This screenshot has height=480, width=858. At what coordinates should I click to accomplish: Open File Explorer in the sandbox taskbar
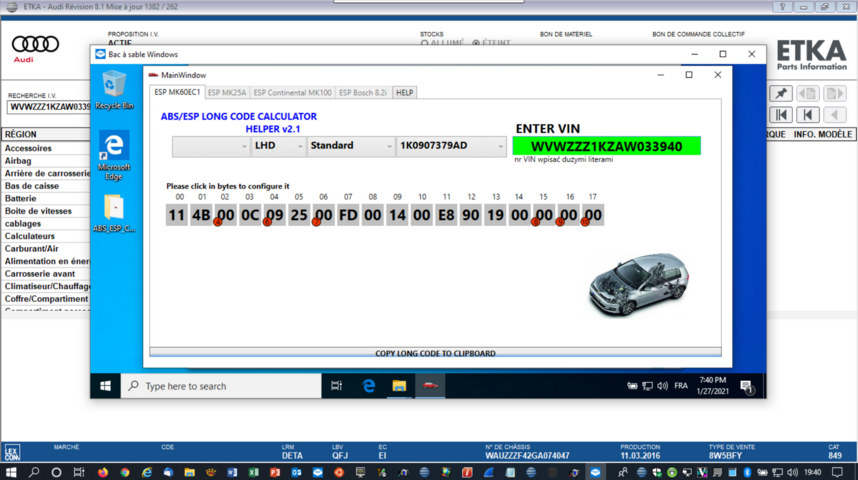coord(399,386)
